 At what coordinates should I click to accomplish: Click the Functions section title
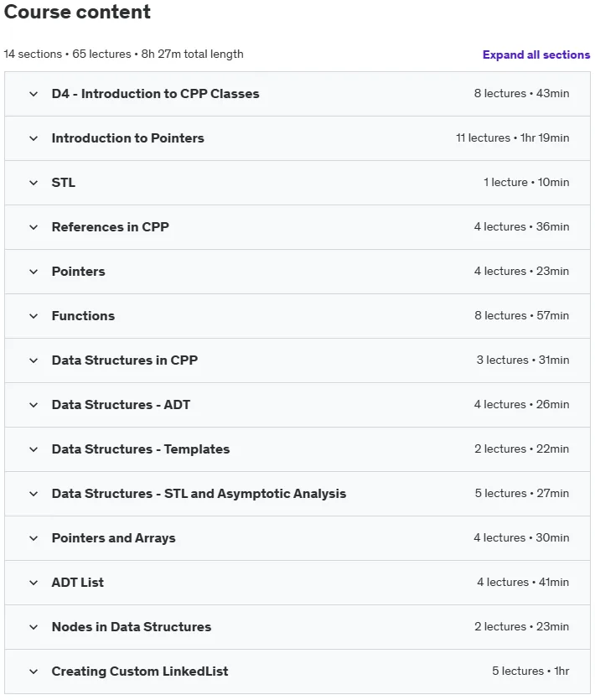point(83,316)
